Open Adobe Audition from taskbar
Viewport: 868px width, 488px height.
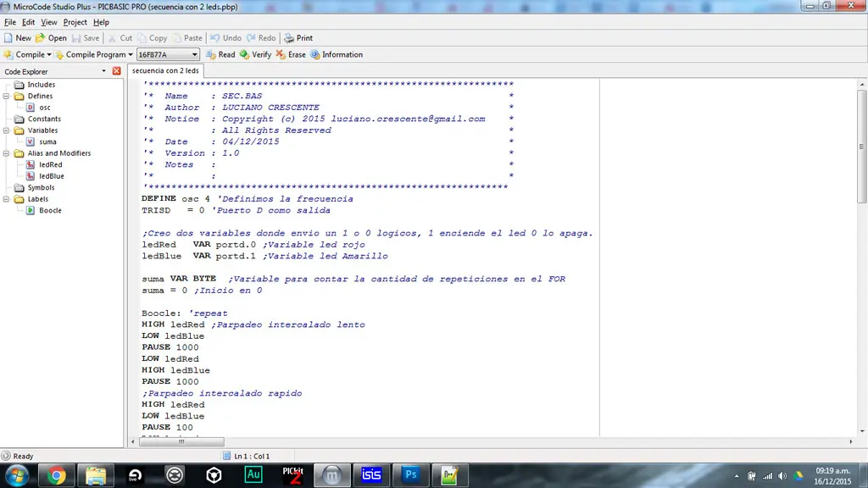253,475
